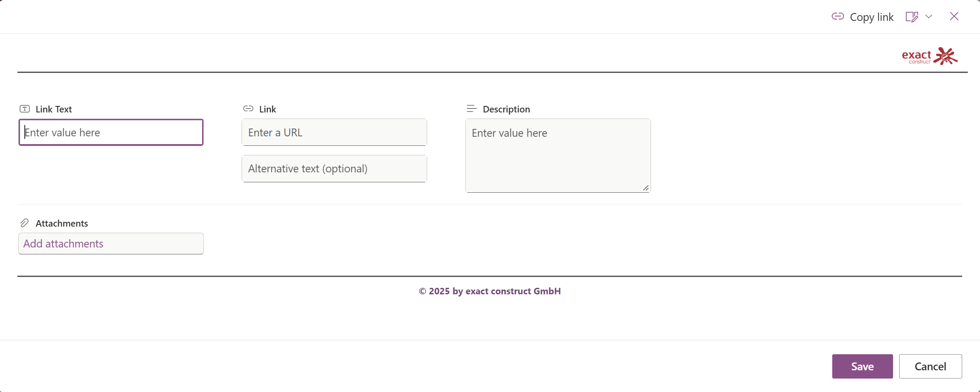
Task: Click the Description text area resize handle
Action: [646, 188]
